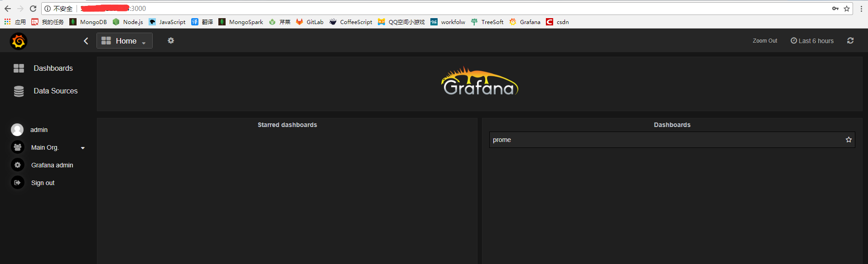Open the 我的任务 bookmark
Image resolution: width=868 pixels, height=264 pixels.
[x=48, y=22]
